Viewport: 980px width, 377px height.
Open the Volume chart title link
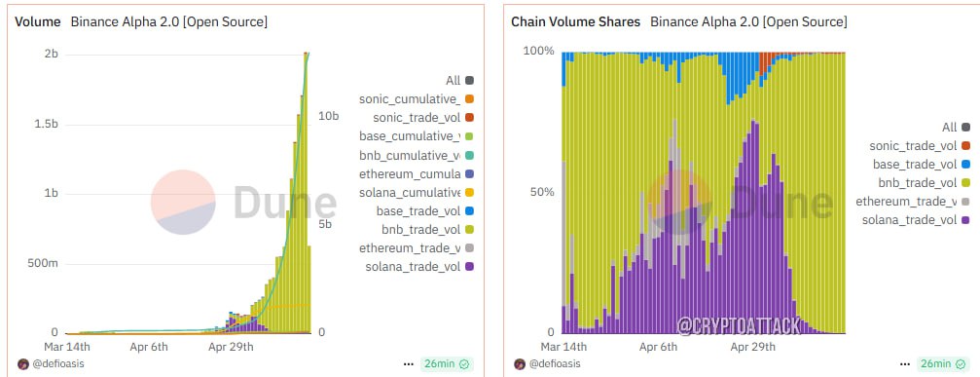(38, 21)
